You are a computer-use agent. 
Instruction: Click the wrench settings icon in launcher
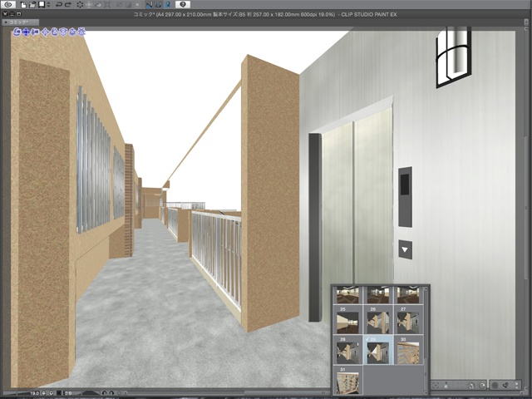(506, 385)
